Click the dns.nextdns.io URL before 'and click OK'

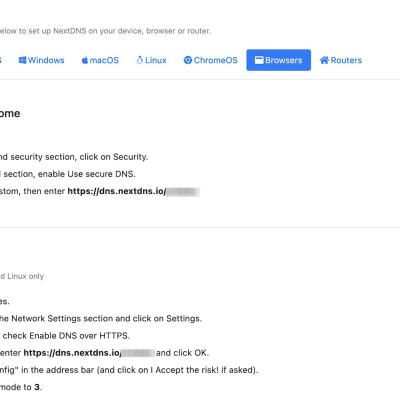coord(72,353)
